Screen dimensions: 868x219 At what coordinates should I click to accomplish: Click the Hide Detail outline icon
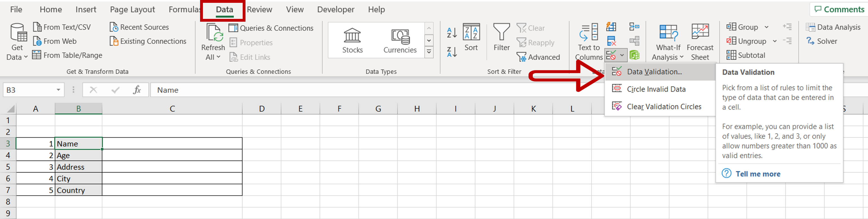click(x=787, y=41)
